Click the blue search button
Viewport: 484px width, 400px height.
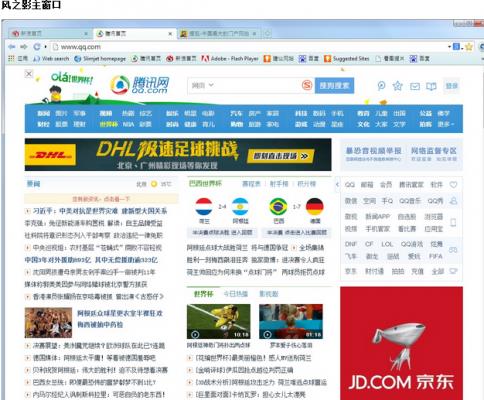tap(334, 86)
